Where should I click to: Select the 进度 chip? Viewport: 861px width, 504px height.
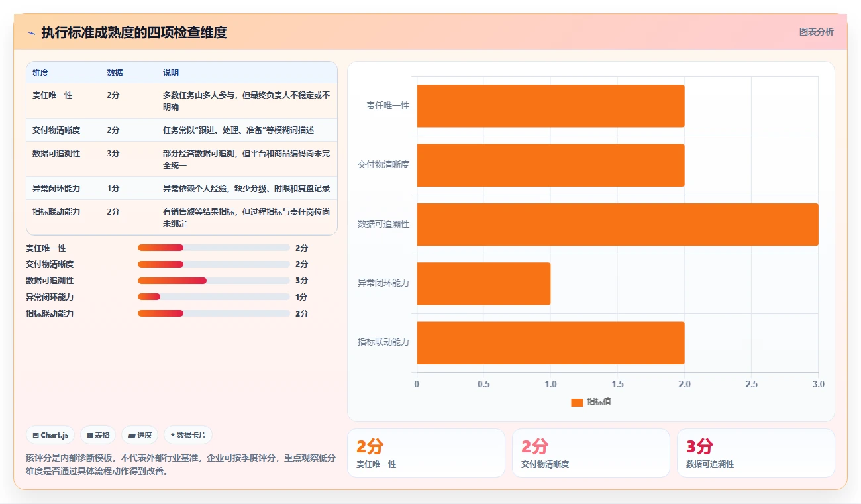click(x=140, y=435)
